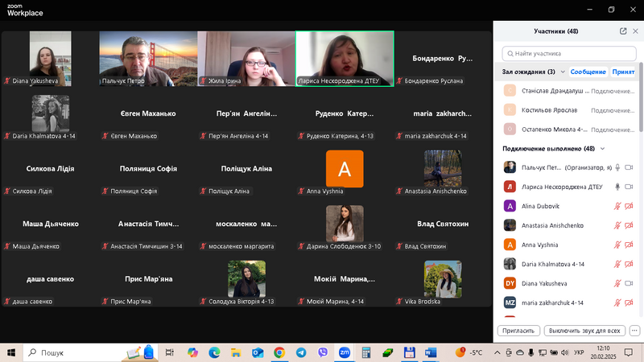644x362 pixels.
Task: Open more options ellipsis in participants panel
Action: [634, 331]
